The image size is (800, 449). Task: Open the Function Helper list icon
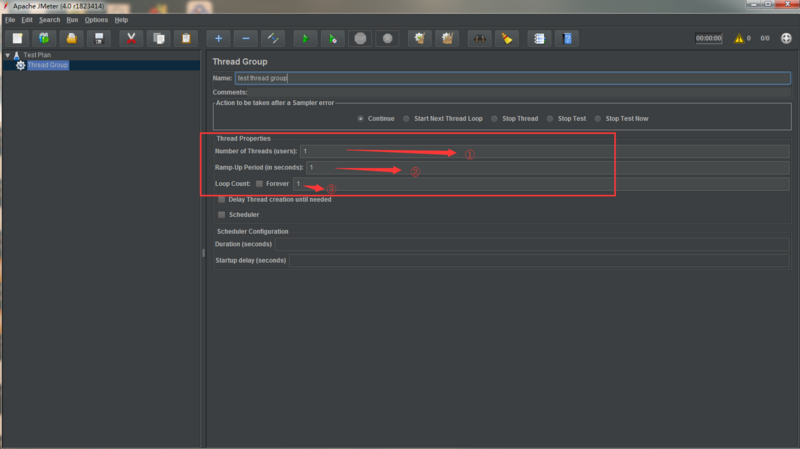[x=539, y=38]
